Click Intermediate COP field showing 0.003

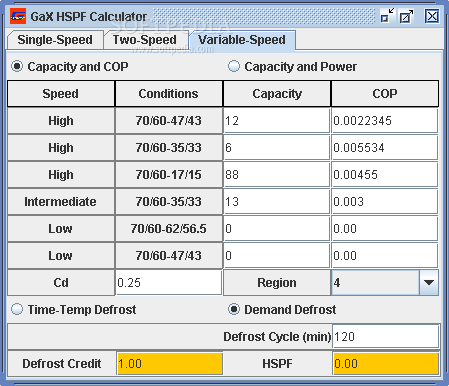point(384,202)
